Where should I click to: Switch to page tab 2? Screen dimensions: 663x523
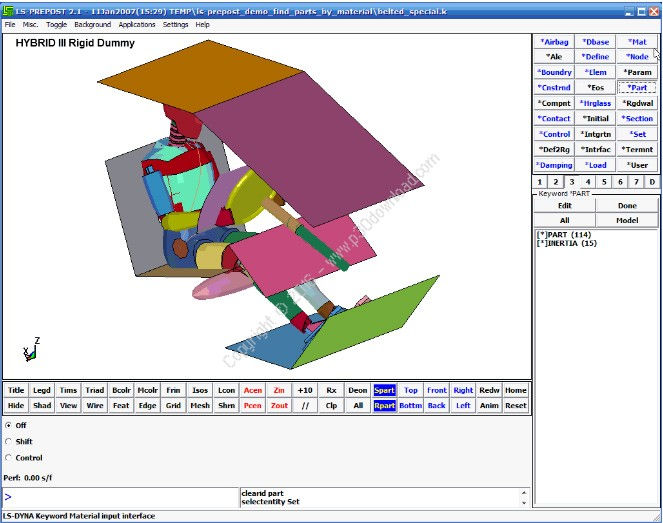click(556, 182)
